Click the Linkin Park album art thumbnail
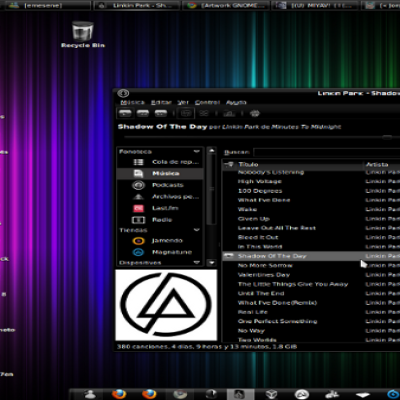Image resolution: width=400 pixels, height=400 pixels. pos(166,305)
